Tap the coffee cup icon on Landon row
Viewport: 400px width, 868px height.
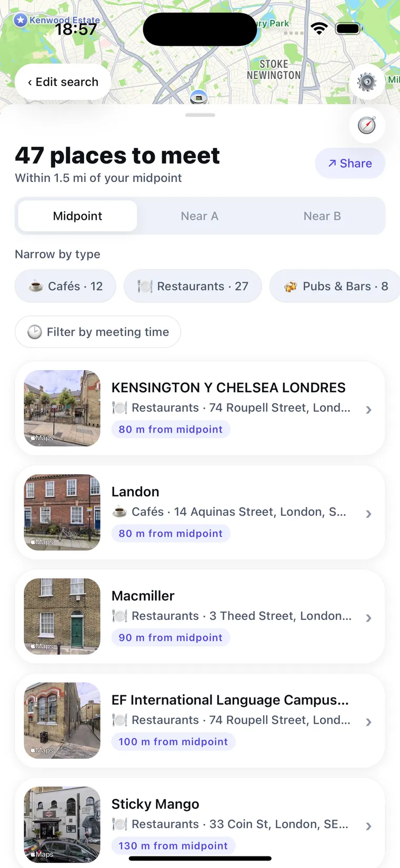119,512
